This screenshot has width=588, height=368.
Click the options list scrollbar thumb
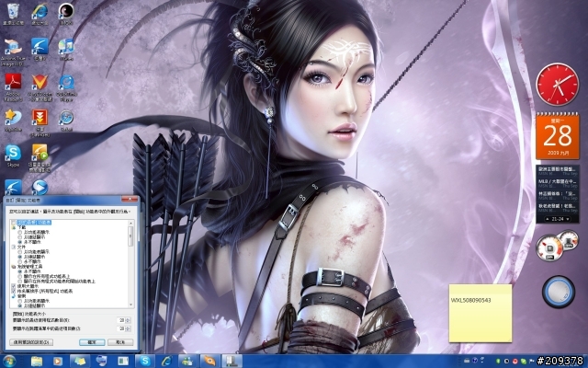click(130, 236)
